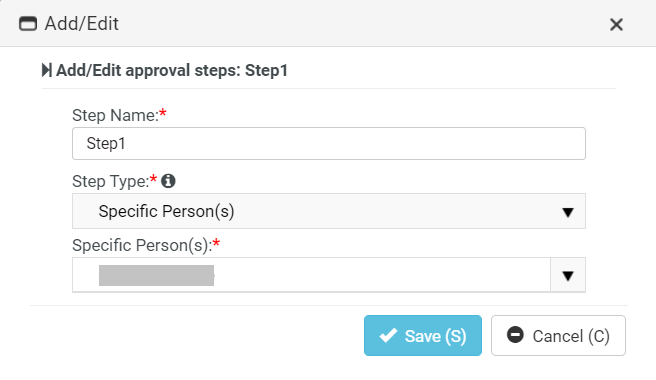The width and height of the screenshot is (656, 380).
Task: Click the Cancel (C) button
Action: pos(558,336)
